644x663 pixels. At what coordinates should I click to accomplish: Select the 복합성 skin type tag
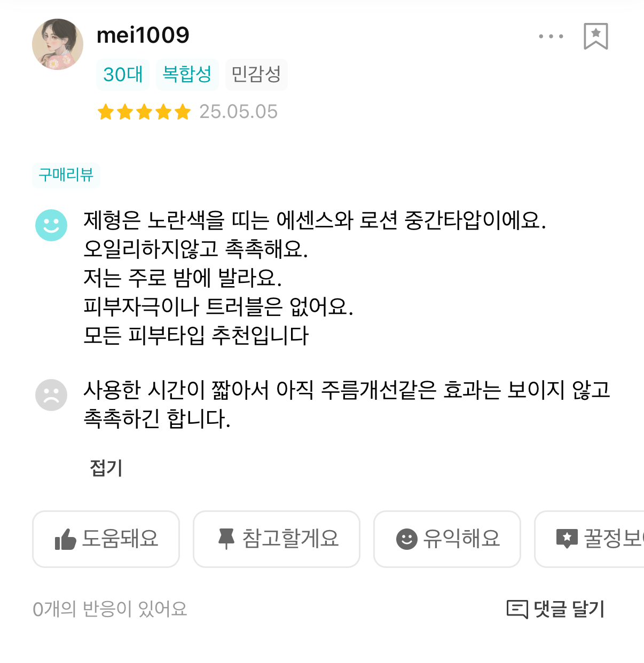[x=187, y=75]
